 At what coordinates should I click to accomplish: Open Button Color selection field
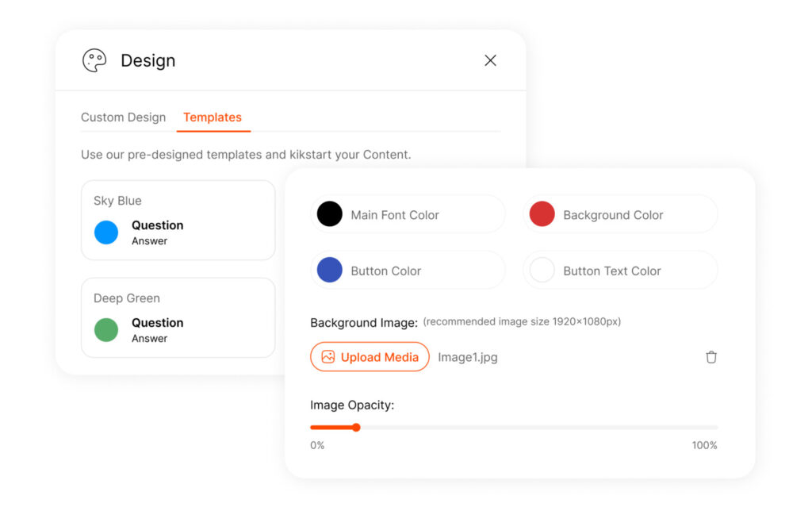[x=407, y=270]
